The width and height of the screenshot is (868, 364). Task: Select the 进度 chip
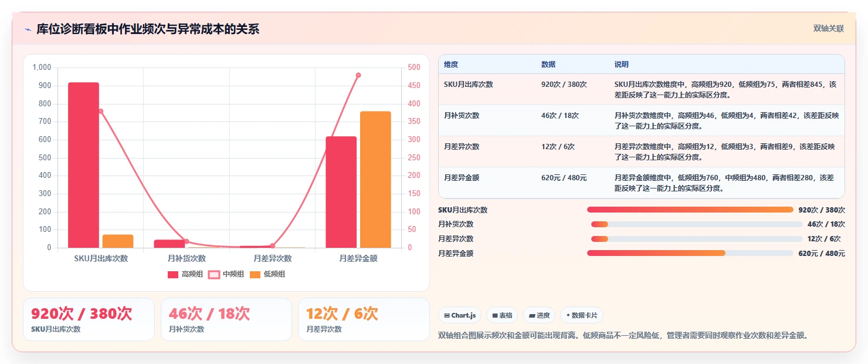click(539, 315)
